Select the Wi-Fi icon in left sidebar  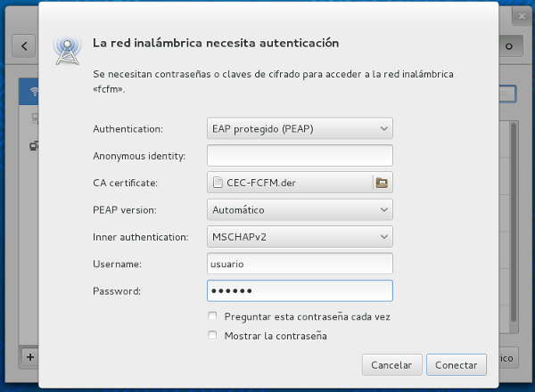click(x=33, y=92)
